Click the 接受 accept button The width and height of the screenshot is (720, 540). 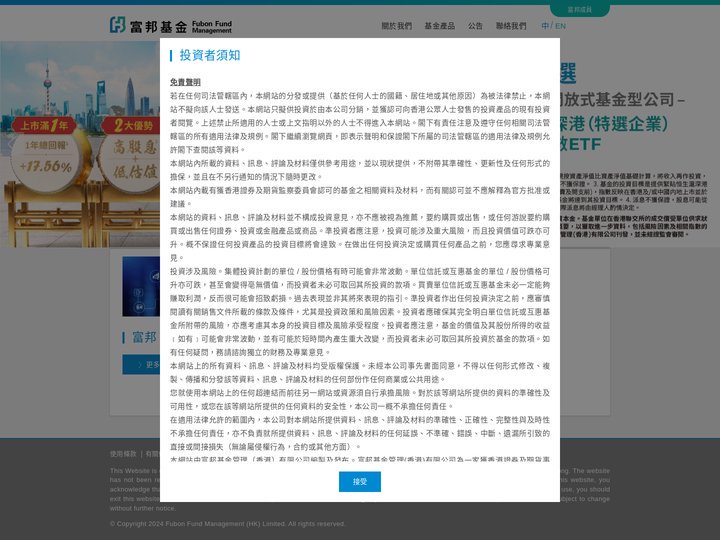(360, 482)
